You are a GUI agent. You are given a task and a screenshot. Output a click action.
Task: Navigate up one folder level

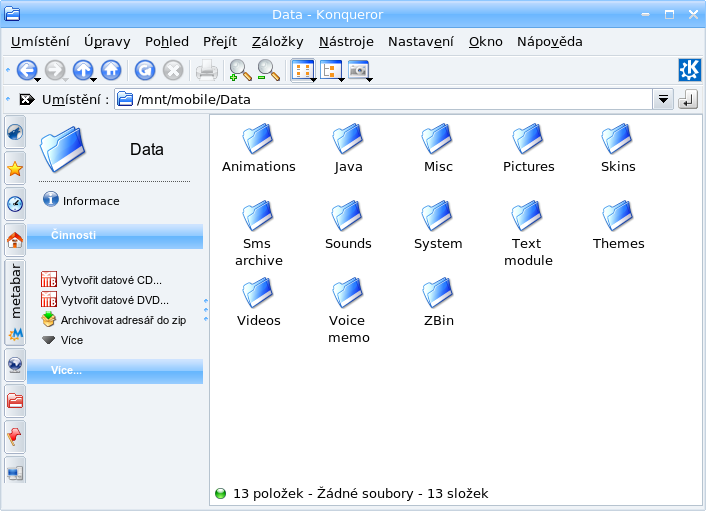coord(83,70)
